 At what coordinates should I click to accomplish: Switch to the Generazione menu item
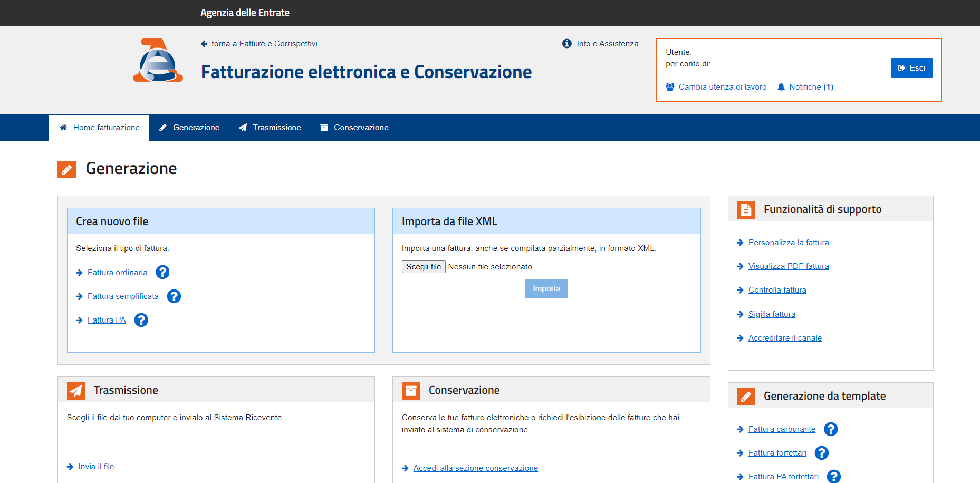[x=189, y=128]
